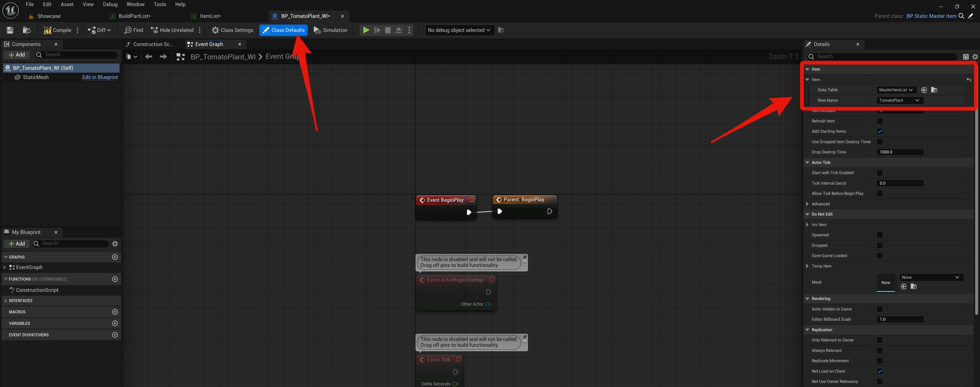This screenshot has width=980, height=387.
Task: Click Hide Unrelated in the toolbar
Action: point(172,30)
